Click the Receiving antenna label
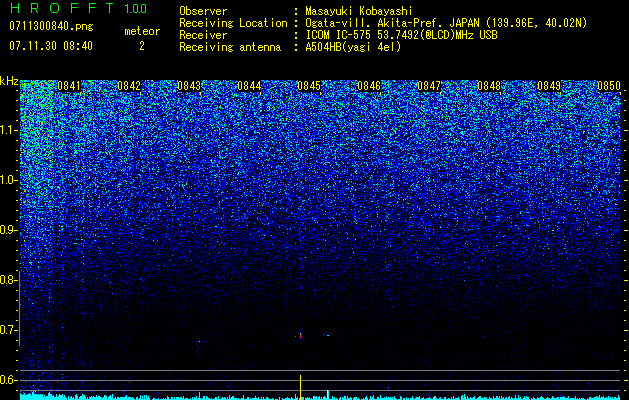This screenshot has width=629, height=400. [230, 47]
